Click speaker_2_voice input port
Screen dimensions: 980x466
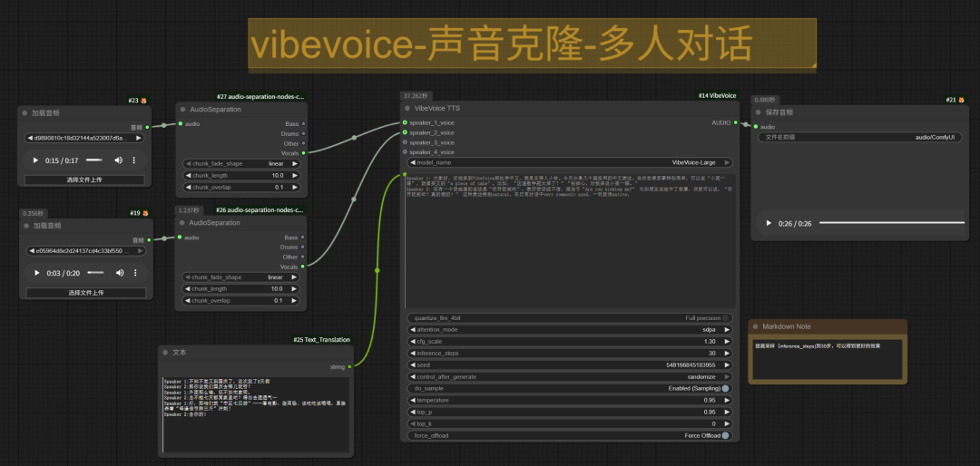405,132
